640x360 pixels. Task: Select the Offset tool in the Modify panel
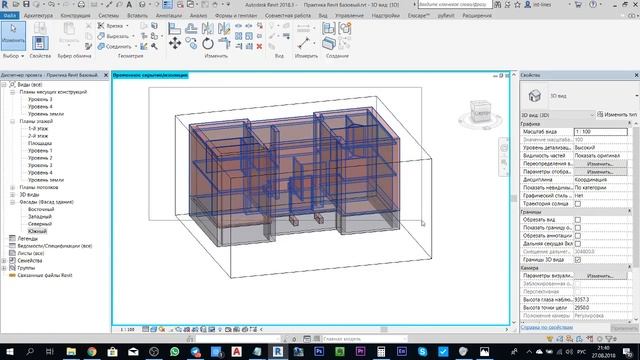point(191,29)
